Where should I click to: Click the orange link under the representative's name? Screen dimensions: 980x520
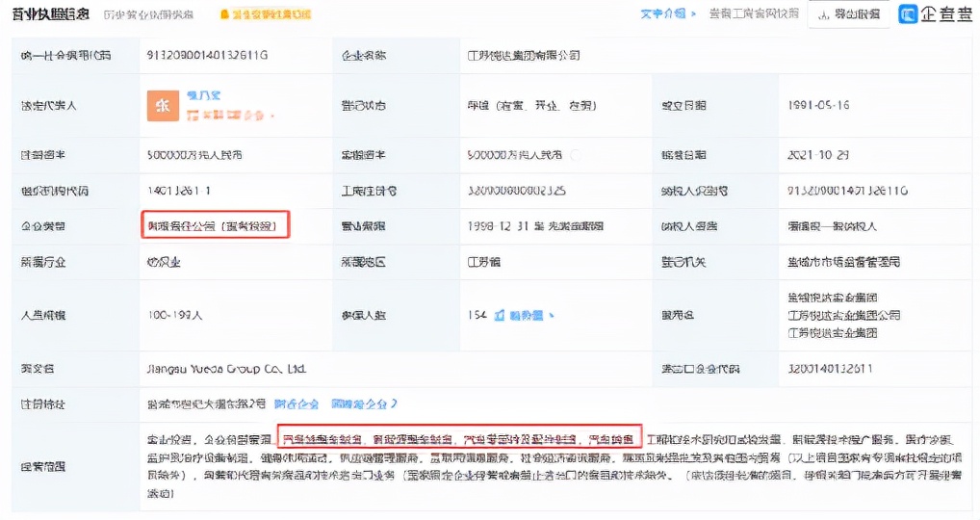(229, 116)
